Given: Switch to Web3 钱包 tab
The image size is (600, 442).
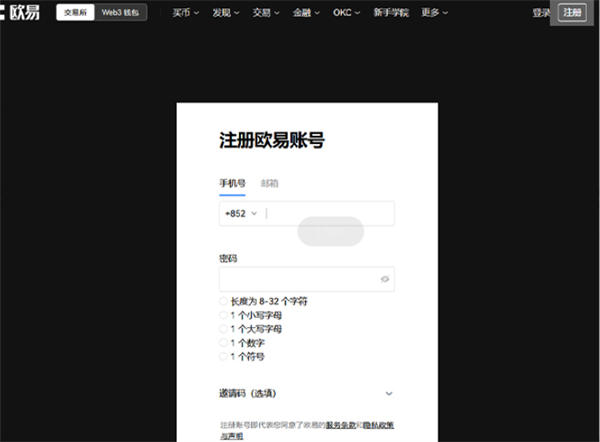Looking at the screenshot, I should click(x=120, y=13).
